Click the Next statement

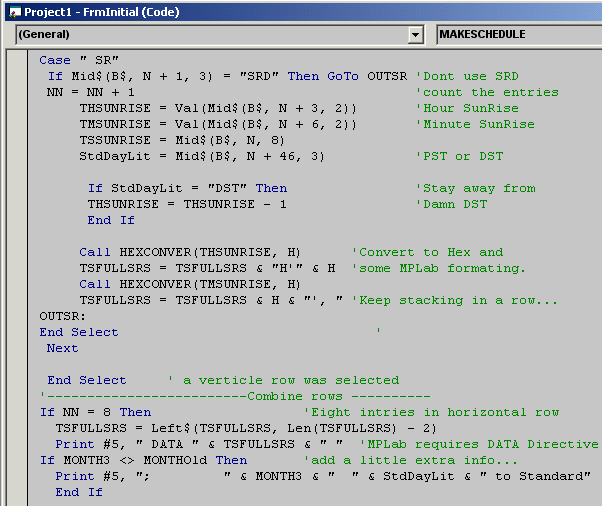[x=62, y=348]
